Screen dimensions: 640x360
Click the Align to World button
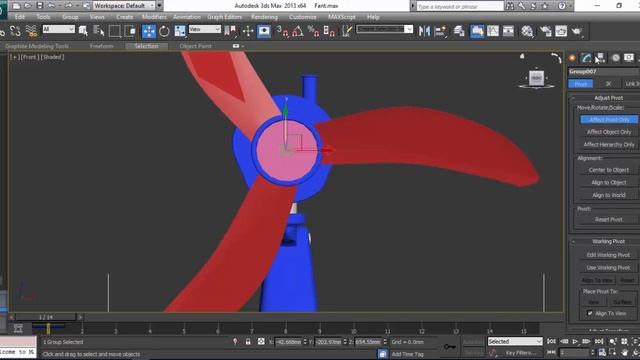point(609,195)
